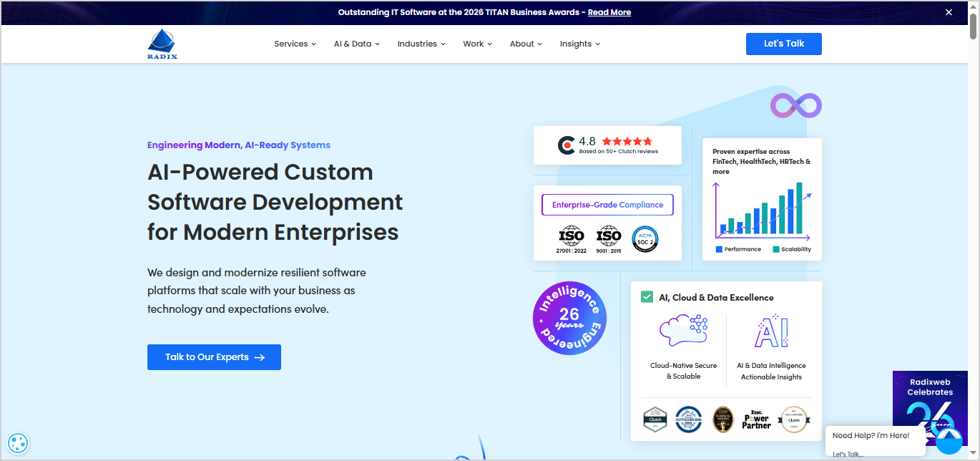
Task: Click the AI & Data Intelligence icon
Action: coord(771,331)
